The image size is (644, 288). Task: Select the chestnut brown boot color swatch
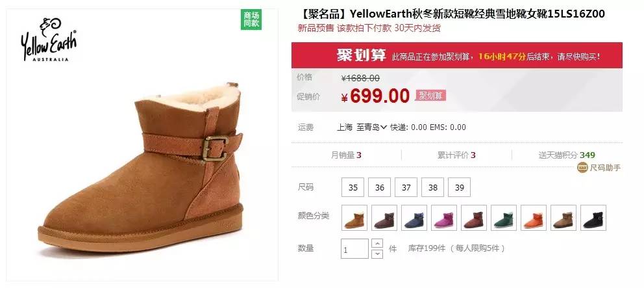point(354,218)
